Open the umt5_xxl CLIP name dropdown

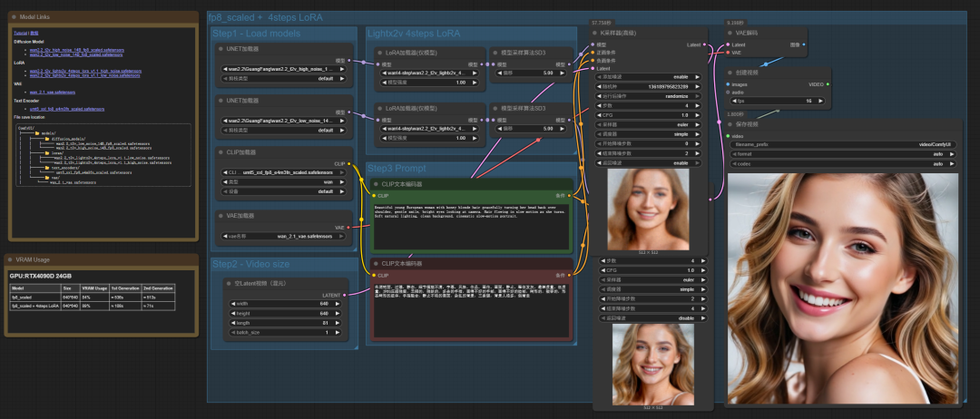(284, 172)
